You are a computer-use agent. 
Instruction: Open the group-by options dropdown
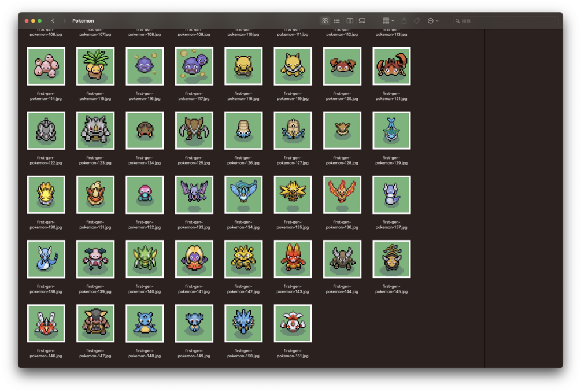pyautogui.click(x=388, y=21)
